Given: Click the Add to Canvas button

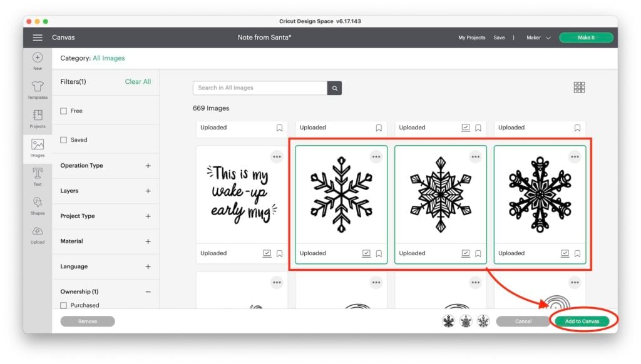Looking at the screenshot, I should tap(582, 321).
